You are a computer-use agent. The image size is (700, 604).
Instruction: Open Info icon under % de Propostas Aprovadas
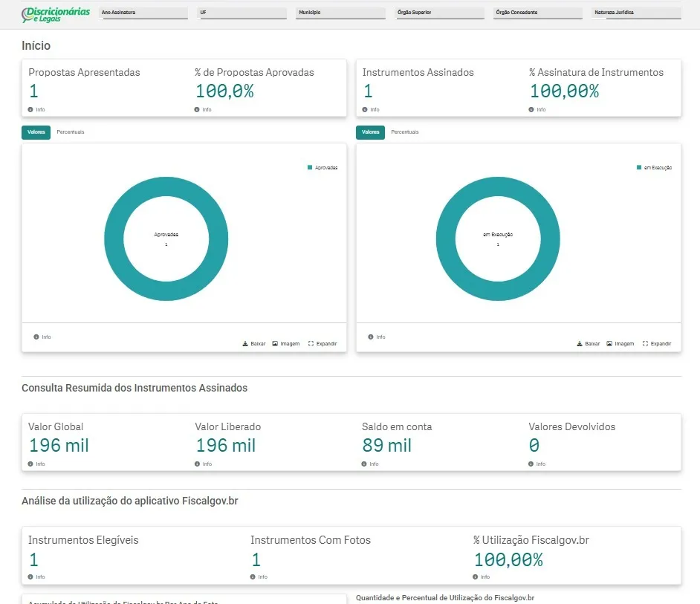click(197, 109)
